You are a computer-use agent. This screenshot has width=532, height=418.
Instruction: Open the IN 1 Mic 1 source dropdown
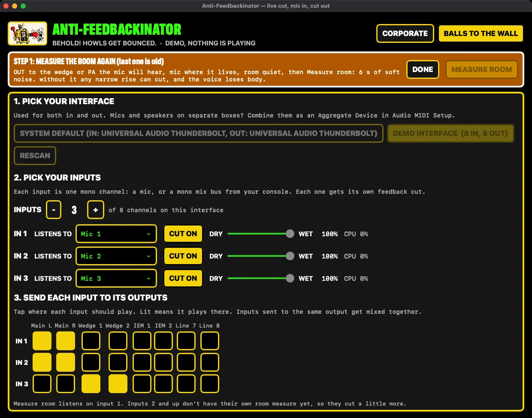click(116, 234)
